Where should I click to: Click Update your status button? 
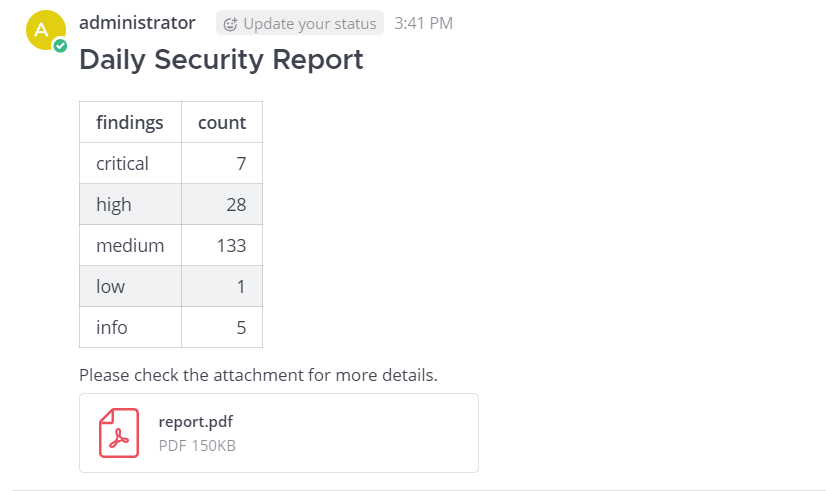(300, 23)
